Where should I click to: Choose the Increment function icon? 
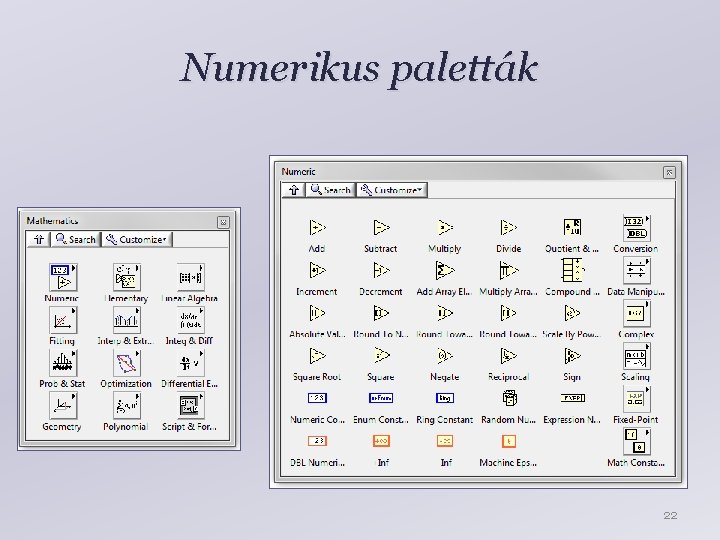[x=317, y=270]
